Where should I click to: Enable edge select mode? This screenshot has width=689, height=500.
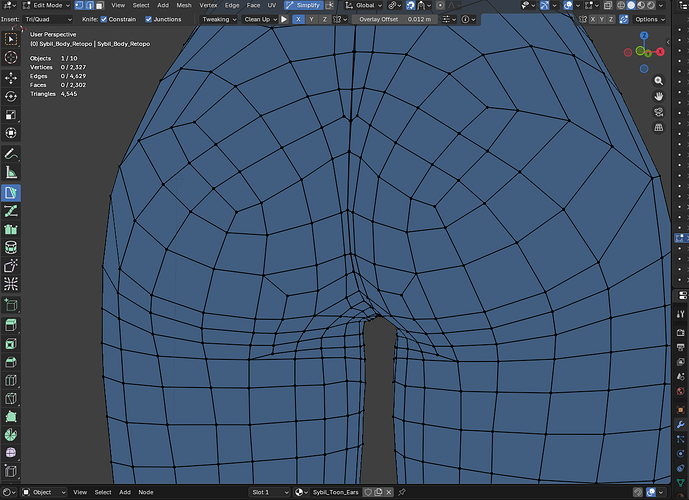point(89,5)
